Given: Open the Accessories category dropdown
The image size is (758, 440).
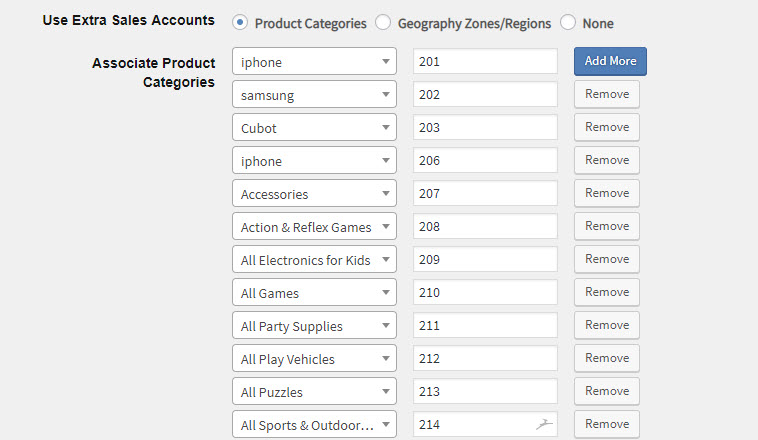Looking at the screenshot, I should [314, 193].
